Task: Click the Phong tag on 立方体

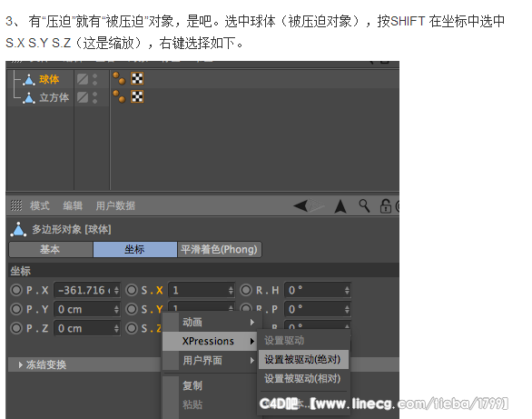Action: pyautogui.click(x=119, y=96)
